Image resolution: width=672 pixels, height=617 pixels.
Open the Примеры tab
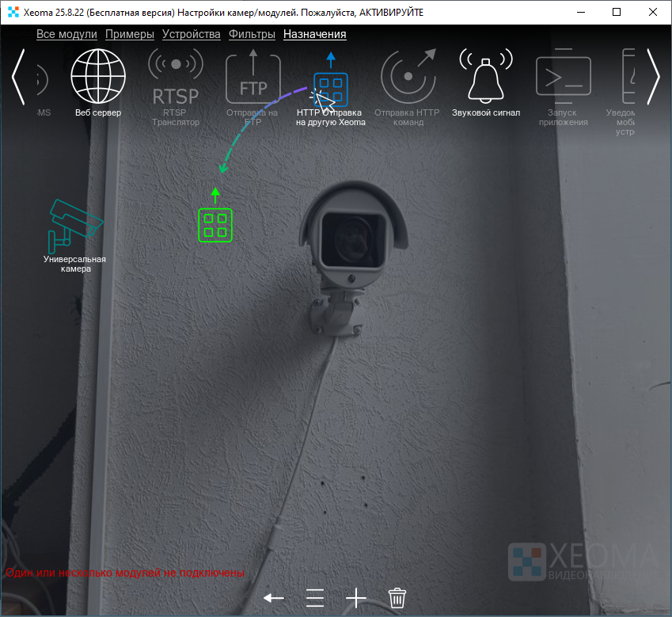click(x=129, y=34)
